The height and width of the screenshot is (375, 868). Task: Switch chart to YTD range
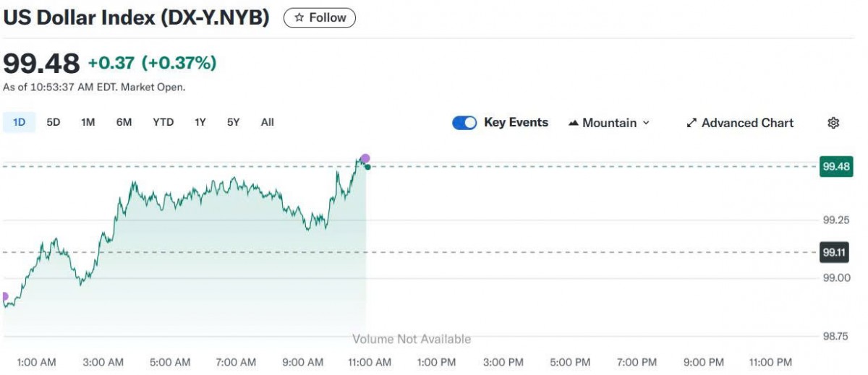163,122
